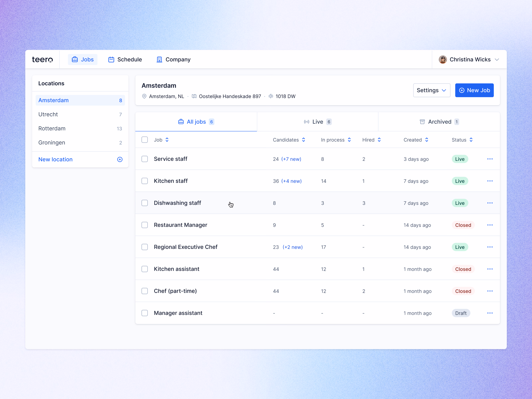532x399 pixels.
Task: Click Christina Wicks avatar photo
Action: pos(443,59)
